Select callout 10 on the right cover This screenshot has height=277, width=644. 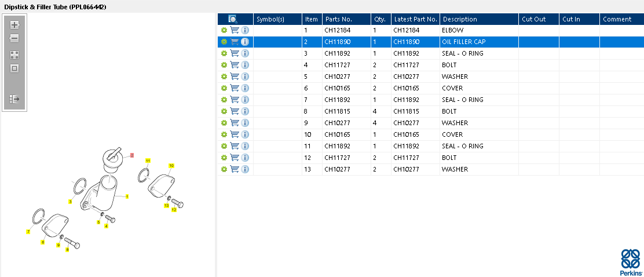(171, 165)
